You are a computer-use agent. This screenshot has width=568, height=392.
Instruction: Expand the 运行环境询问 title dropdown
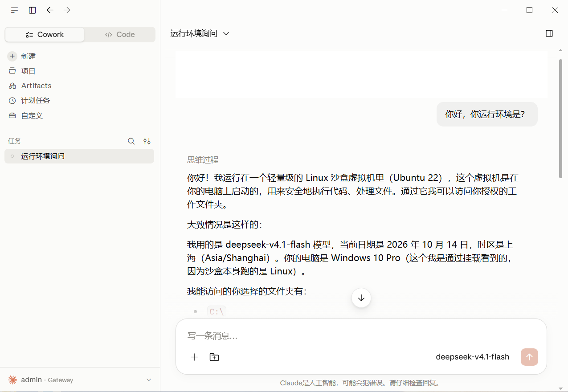point(226,33)
